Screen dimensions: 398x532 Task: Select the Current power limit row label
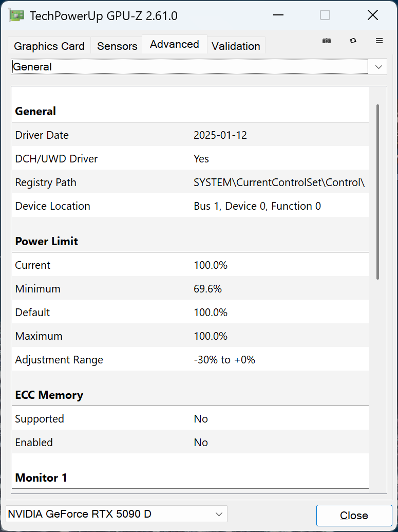click(x=32, y=265)
